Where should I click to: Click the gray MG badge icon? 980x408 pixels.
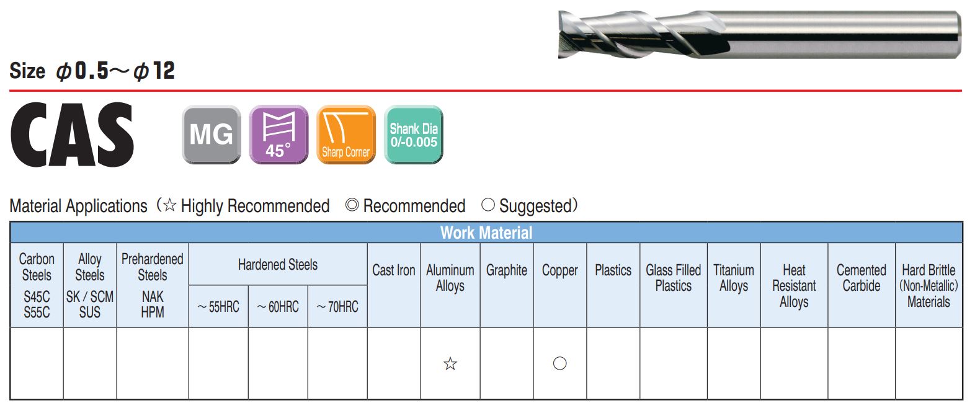point(212,135)
